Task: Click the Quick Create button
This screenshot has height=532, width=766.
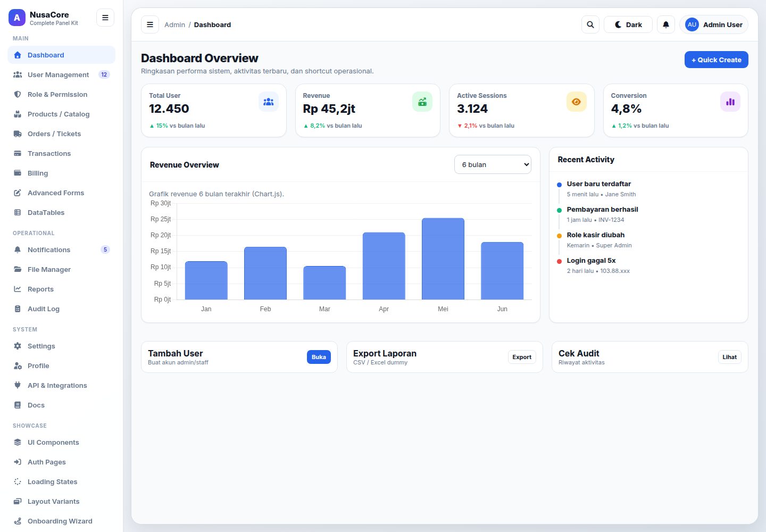Action: 717,60
